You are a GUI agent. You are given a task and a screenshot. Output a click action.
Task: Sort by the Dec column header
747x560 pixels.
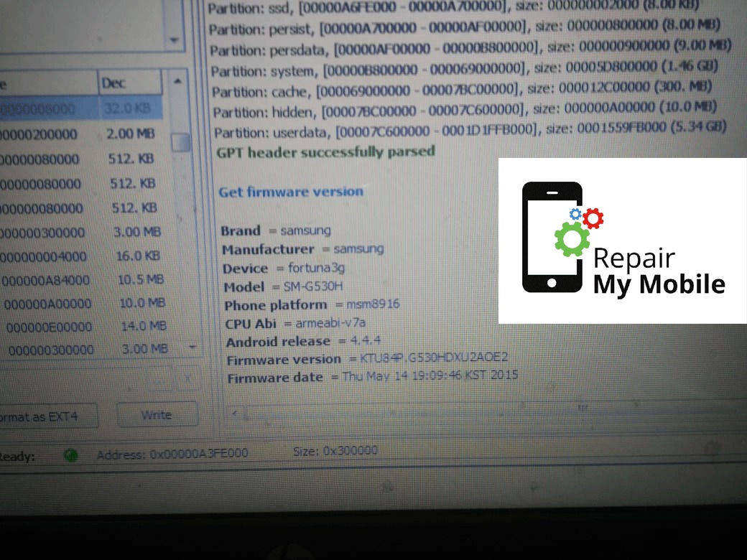(x=129, y=83)
